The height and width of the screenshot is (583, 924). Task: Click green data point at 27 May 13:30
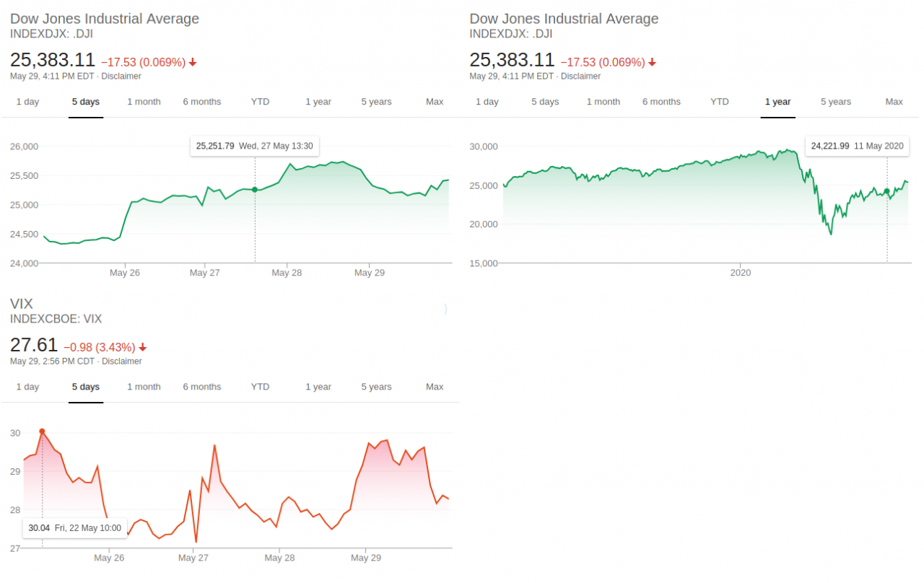coord(255,190)
